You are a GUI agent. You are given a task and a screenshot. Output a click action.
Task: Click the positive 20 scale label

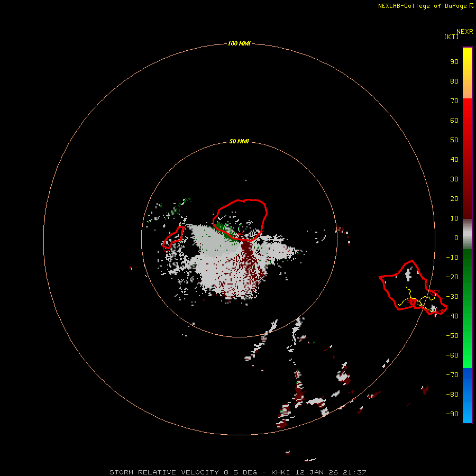[x=454, y=198]
